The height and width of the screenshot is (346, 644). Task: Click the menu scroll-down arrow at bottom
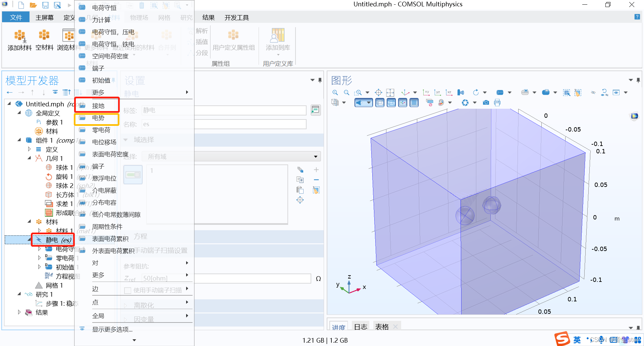134,340
